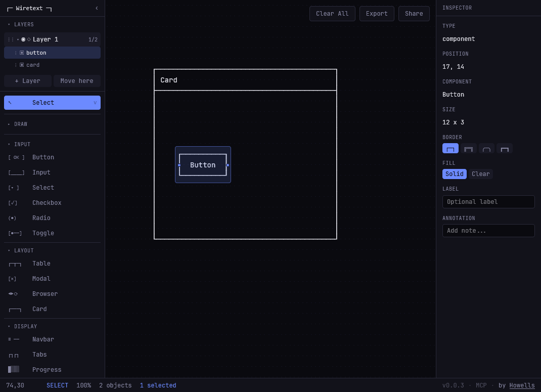This screenshot has width=541, height=392.
Task: Toggle visibility of Layer 1
Action: (x=23, y=39)
